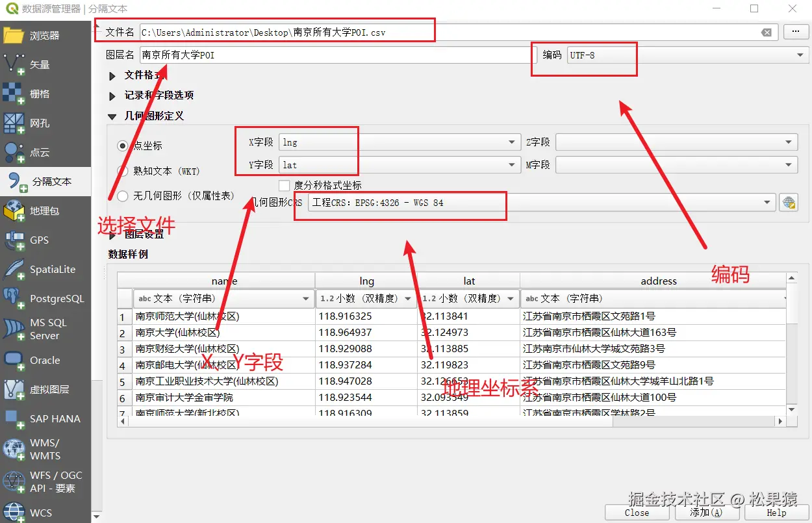Click the 添加(A) add button
The height and width of the screenshot is (523, 812).
pyautogui.click(x=706, y=513)
